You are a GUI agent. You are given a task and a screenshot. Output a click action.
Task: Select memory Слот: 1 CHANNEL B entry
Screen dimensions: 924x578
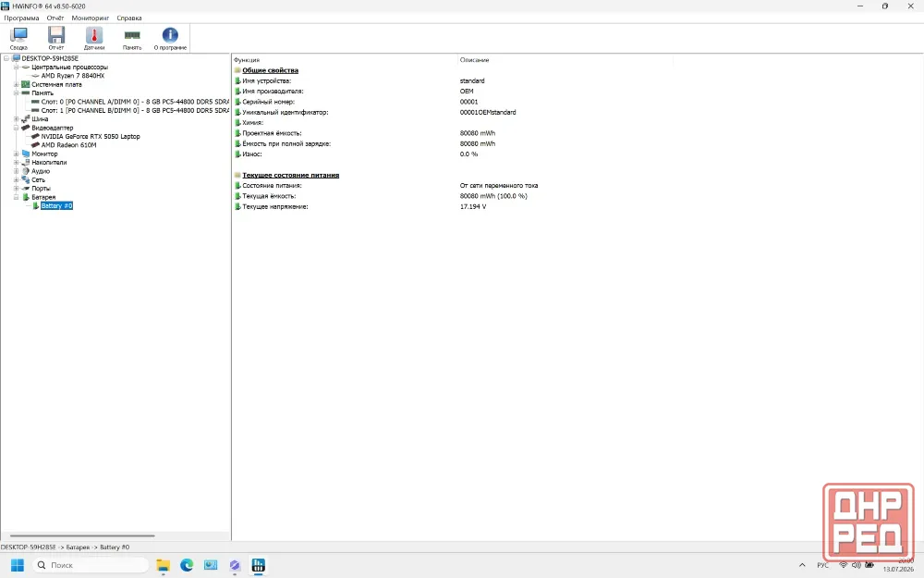(135, 110)
